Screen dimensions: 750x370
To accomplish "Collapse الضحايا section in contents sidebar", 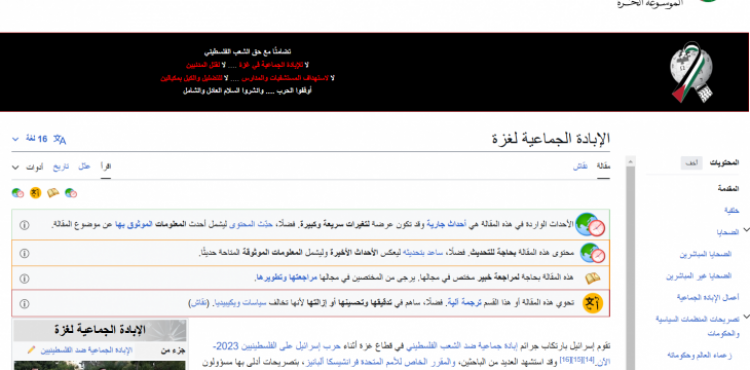I will (x=746, y=229).
